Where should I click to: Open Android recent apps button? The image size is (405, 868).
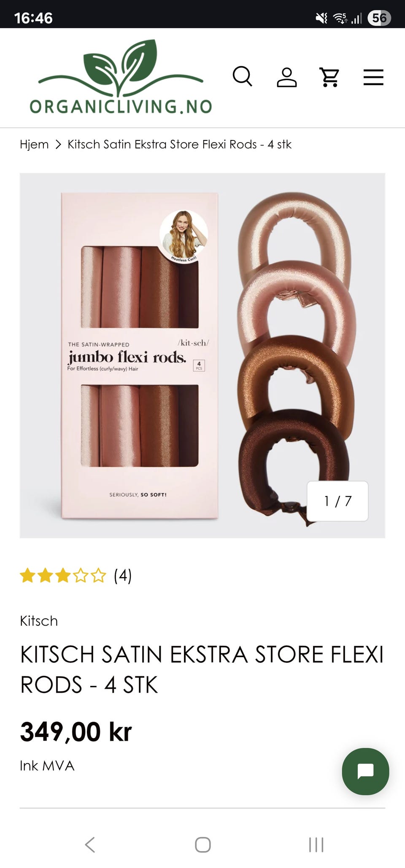tap(316, 844)
